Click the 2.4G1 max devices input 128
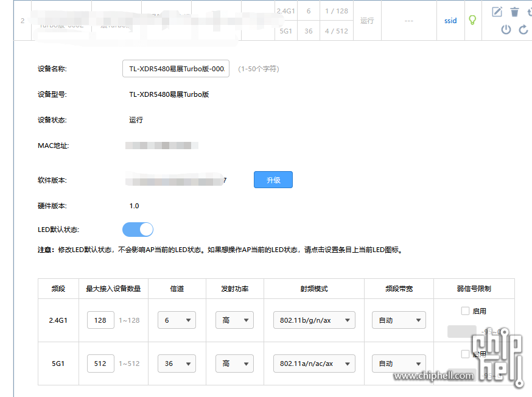The image size is (532, 397). coord(100,320)
